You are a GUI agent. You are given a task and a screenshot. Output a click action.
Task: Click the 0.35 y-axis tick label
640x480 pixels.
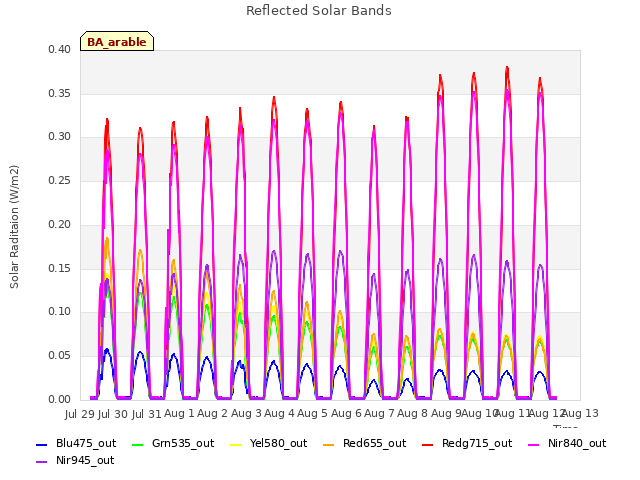[59, 93]
